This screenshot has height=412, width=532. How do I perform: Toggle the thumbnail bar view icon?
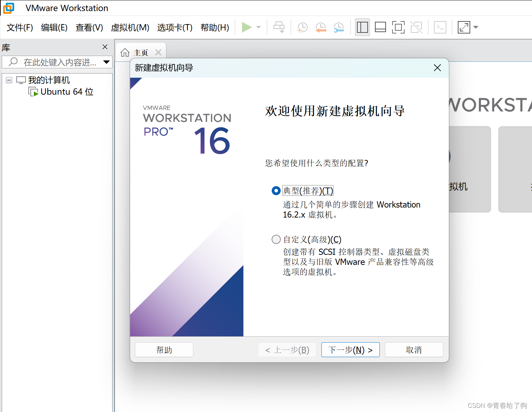[x=380, y=27]
